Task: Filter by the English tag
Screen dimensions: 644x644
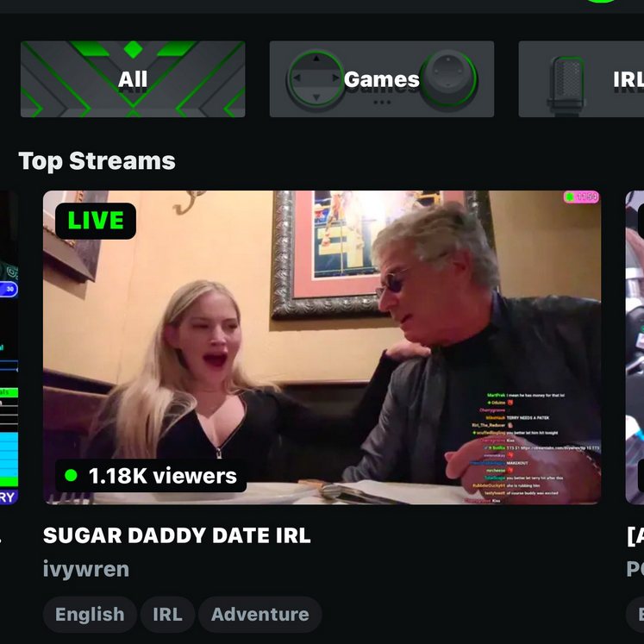Action: (x=90, y=615)
